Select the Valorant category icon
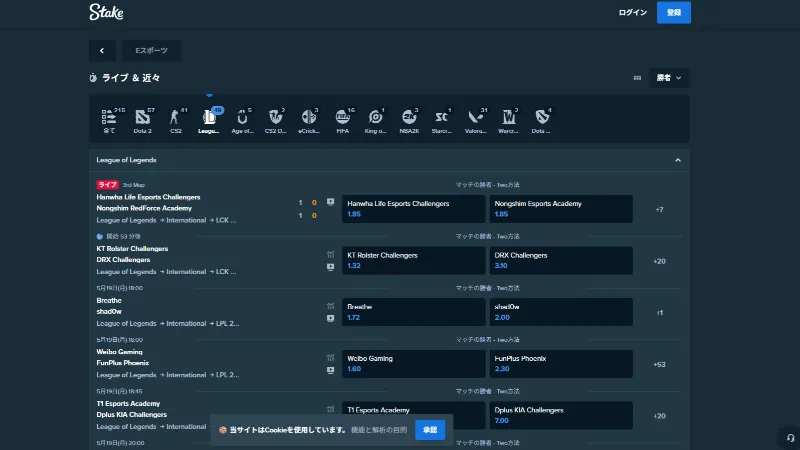This screenshot has width=800, height=450. tap(476, 121)
